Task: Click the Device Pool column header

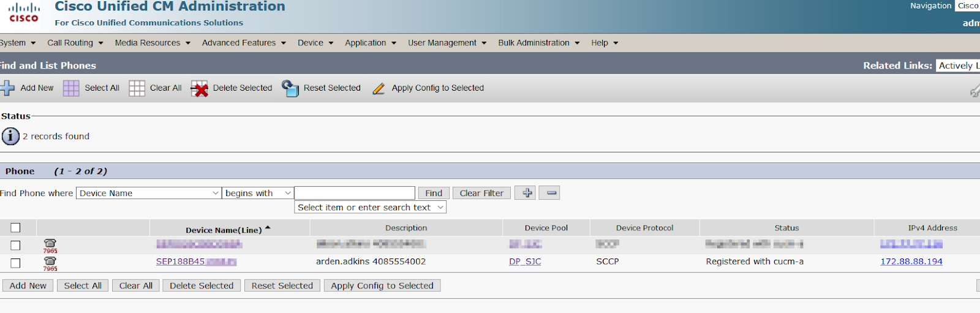Action: [x=546, y=228]
